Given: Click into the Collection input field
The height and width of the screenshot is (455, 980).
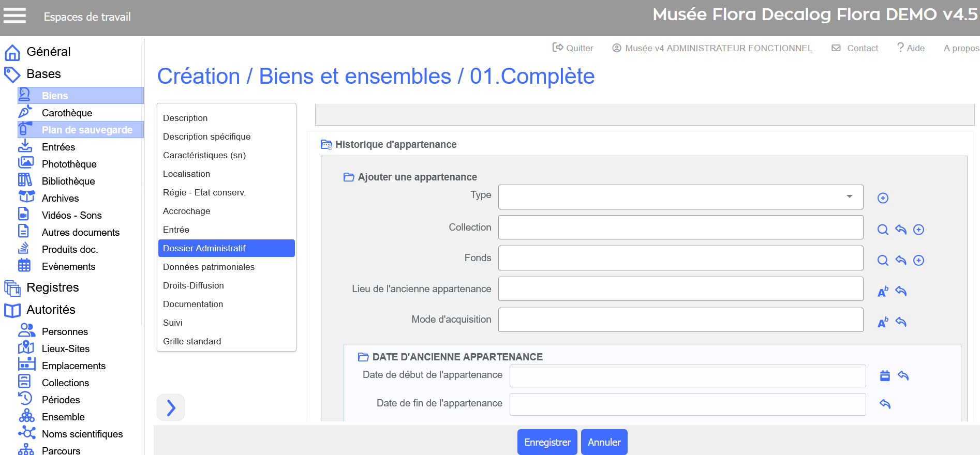Looking at the screenshot, I should click(680, 228).
